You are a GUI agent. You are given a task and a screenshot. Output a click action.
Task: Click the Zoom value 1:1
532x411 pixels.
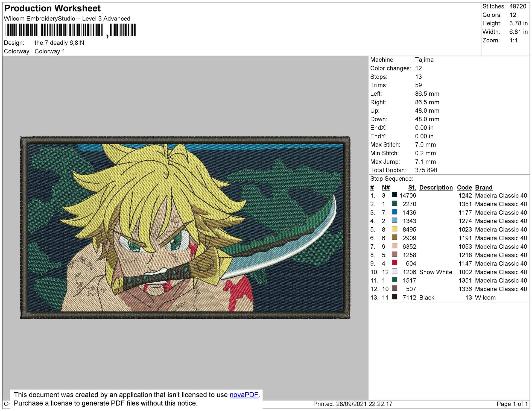click(x=513, y=40)
